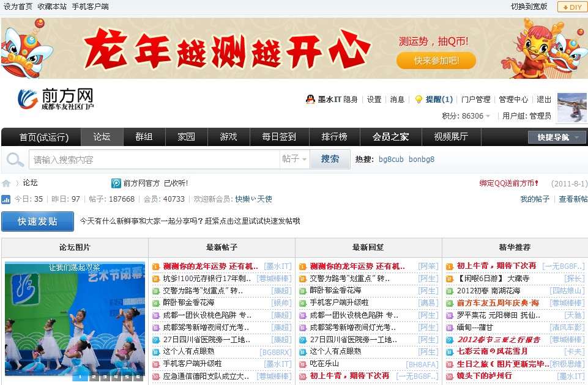Open the 游戏 nav tab
588x385 pixels.
228,137
